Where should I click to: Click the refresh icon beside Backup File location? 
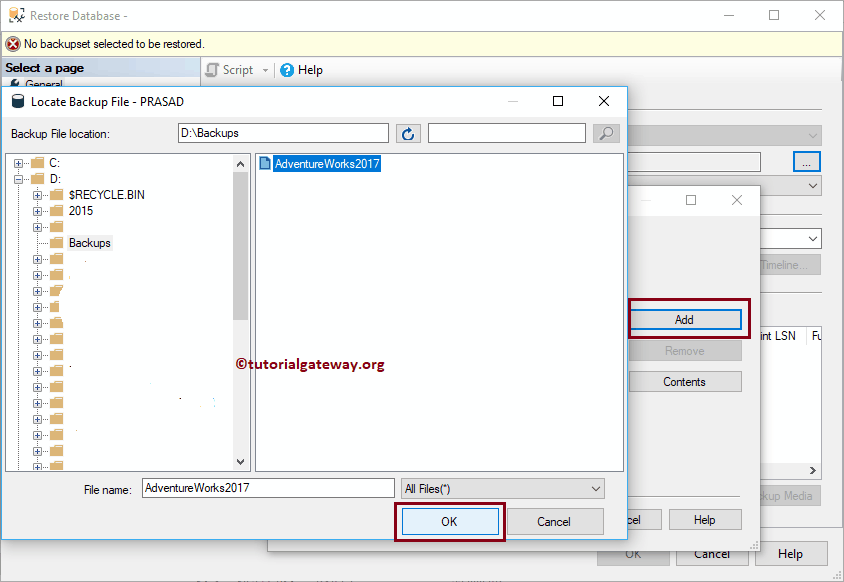[x=408, y=132]
